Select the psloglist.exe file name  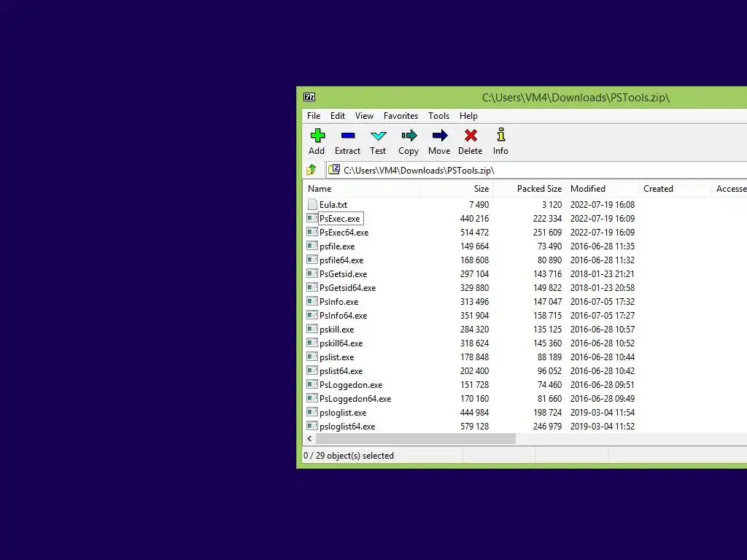(343, 413)
